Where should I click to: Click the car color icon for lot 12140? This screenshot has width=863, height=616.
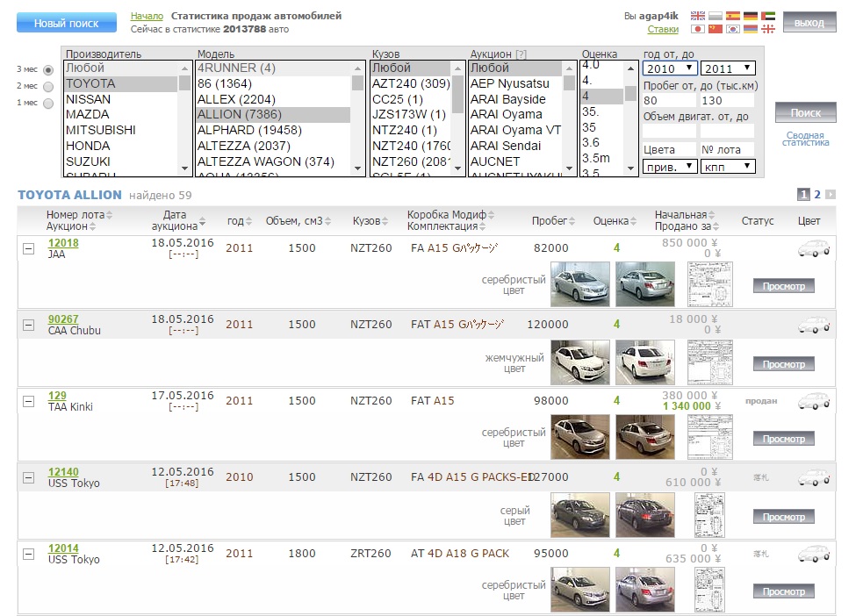(814, 478)
